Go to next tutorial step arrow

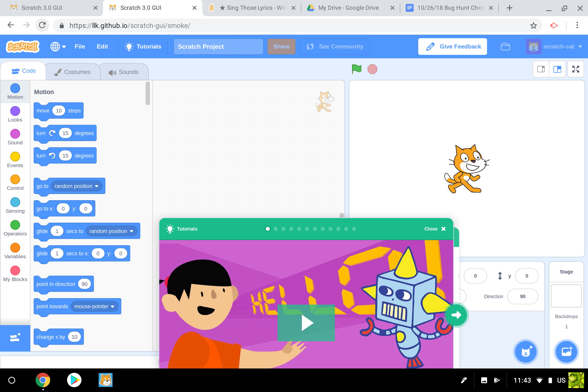456,315
